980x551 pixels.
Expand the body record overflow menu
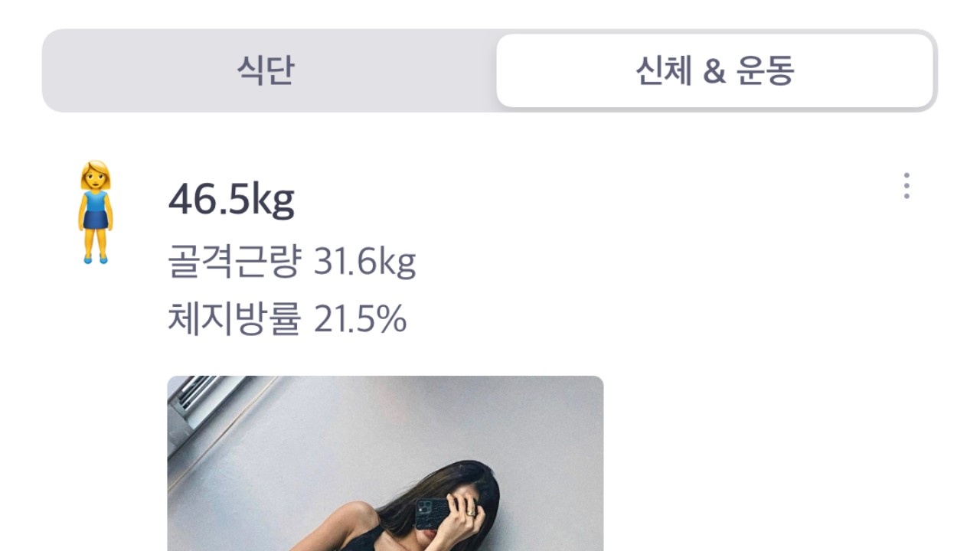coord(906,186)
